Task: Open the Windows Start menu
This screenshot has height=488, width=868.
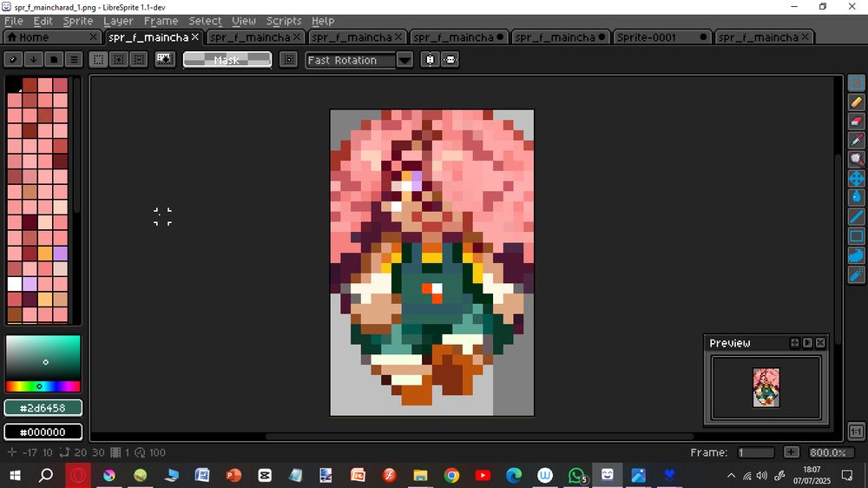Action: coord(16,475)
